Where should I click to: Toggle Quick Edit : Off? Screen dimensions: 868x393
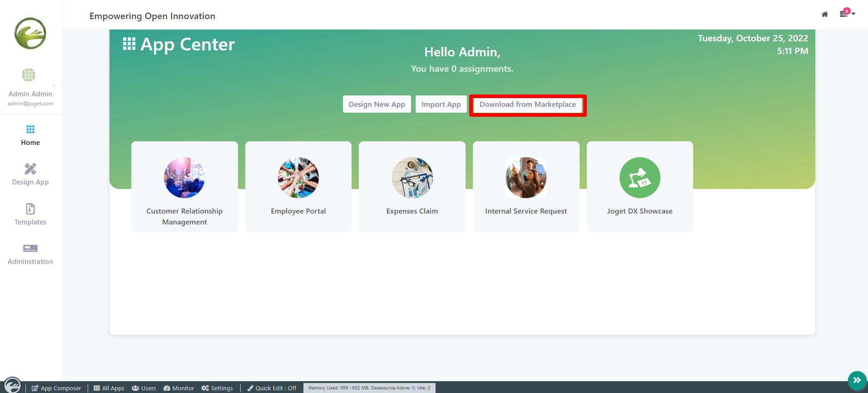click(272, 388)
